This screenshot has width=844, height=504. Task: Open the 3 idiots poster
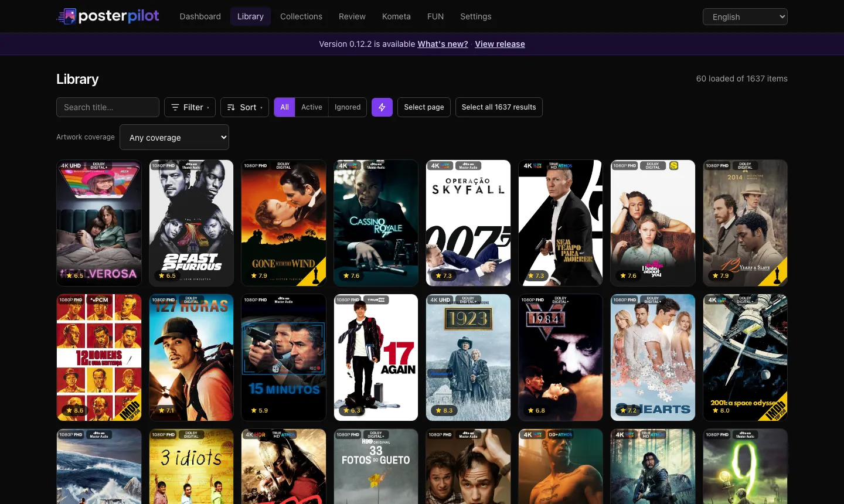pyautogui.click(x=191, y=466)
